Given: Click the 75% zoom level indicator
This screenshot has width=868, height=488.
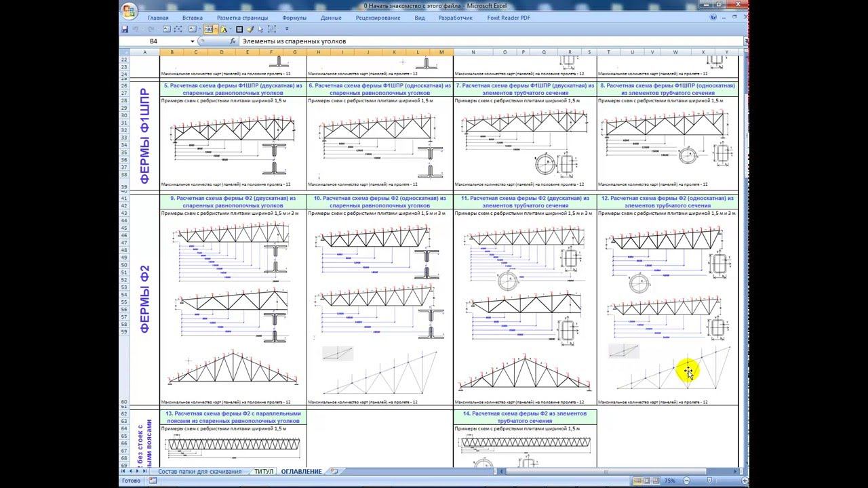Looking at the screenshot, I should pos(670,481).
